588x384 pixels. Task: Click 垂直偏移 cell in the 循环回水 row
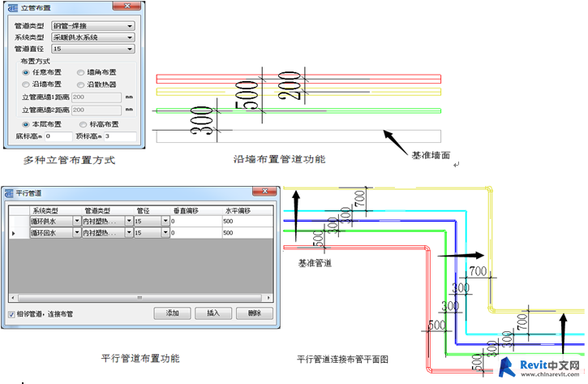[x=196, y=233]
